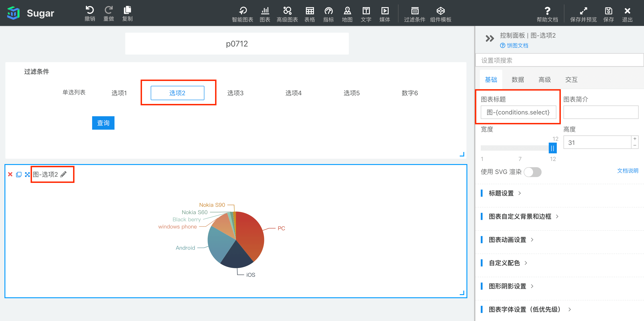Undo last action with 撤销

pos(90,13)
